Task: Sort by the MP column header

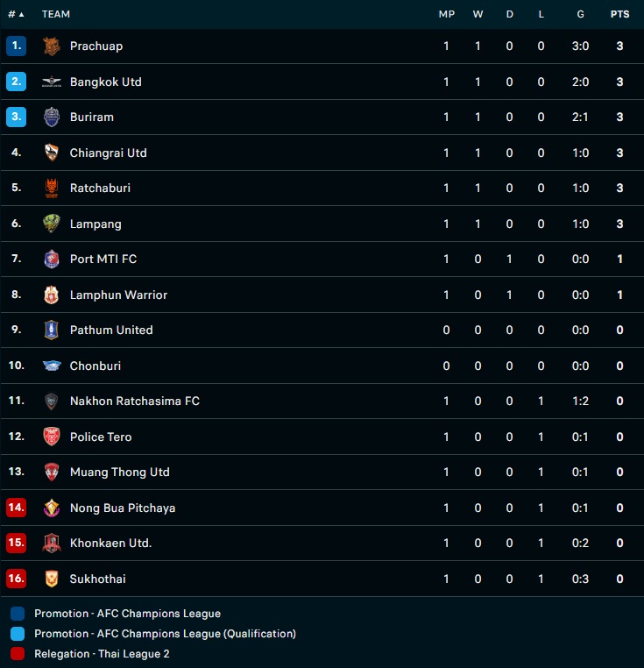Action: tap(447, 14)
